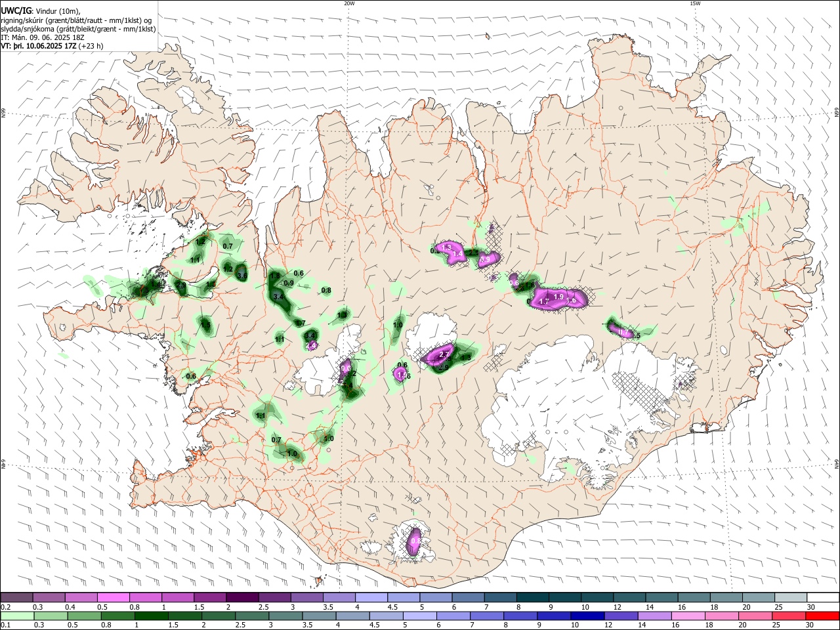Click the 0.8 value on the map
The image size is (840, 630).
[x=326, y=290]
